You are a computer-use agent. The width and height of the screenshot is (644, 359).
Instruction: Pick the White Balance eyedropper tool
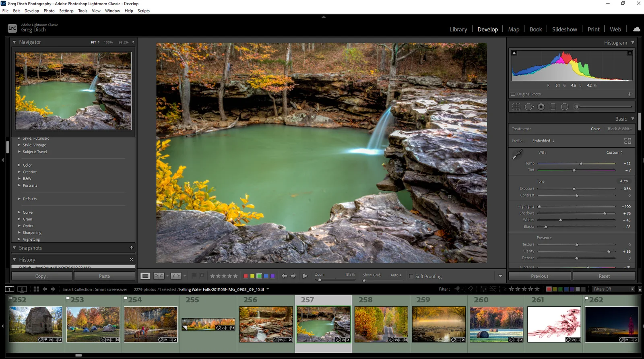tap(517, 154)
